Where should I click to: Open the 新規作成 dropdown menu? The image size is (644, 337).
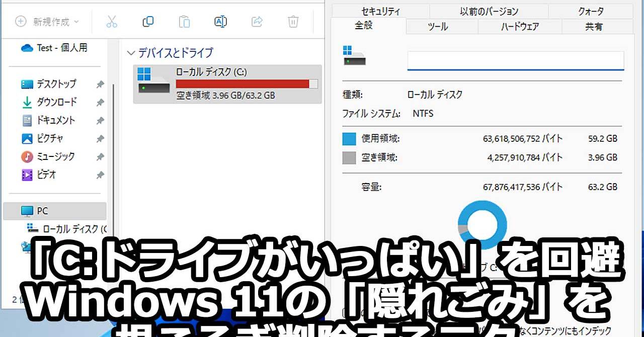click(48, 22)
